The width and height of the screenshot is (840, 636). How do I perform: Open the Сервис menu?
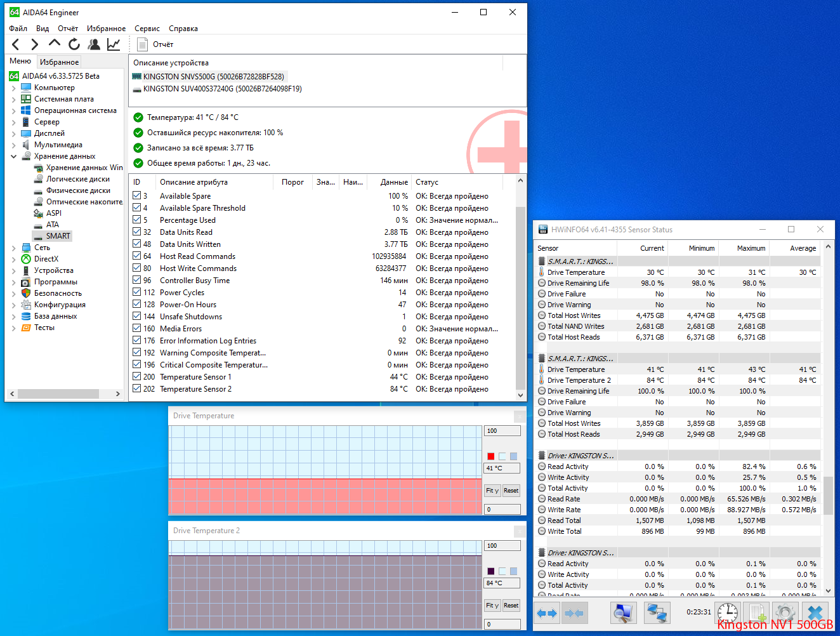(x=147, y=29)
